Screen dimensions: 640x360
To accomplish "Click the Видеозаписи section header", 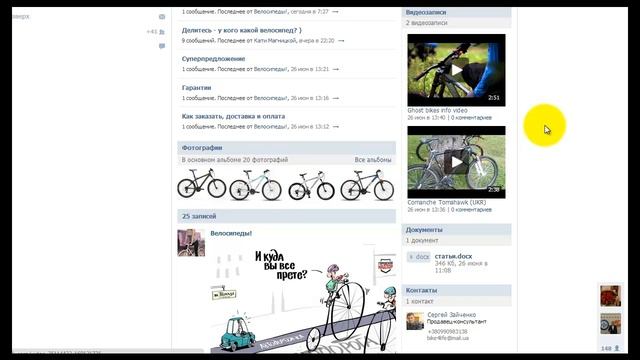I will click(x=456, y=12).
